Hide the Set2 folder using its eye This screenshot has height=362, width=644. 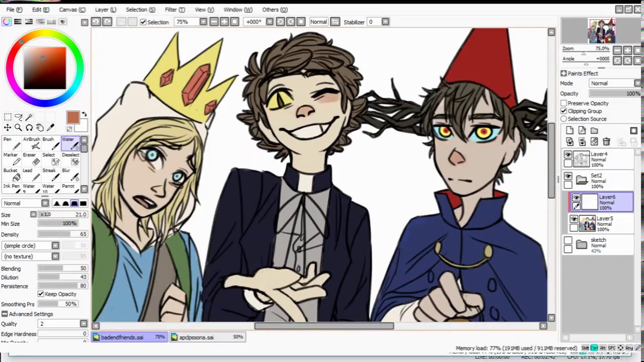(568, 176)
